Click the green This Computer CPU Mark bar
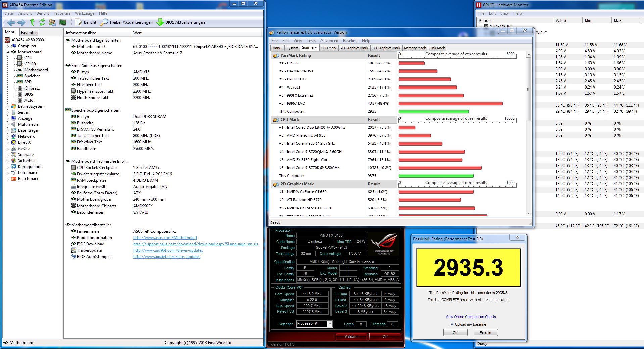 point(436,176)
